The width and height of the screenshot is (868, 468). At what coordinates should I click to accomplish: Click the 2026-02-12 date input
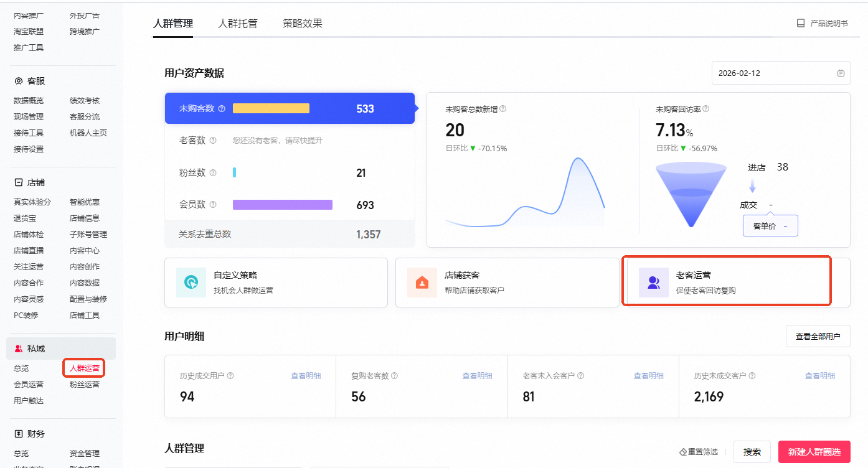tap(781, 73)
